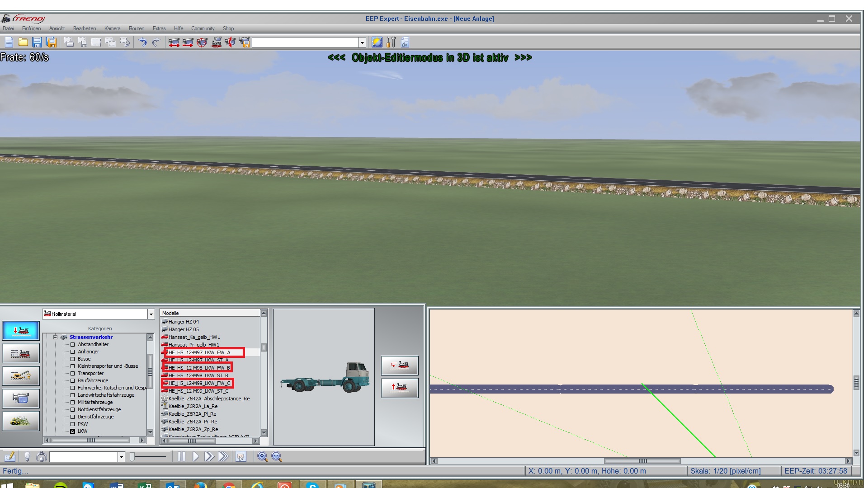The image size is (868, 488).
Task: Click the zoom out magnifier icon
Action: (x=277, y=457)
